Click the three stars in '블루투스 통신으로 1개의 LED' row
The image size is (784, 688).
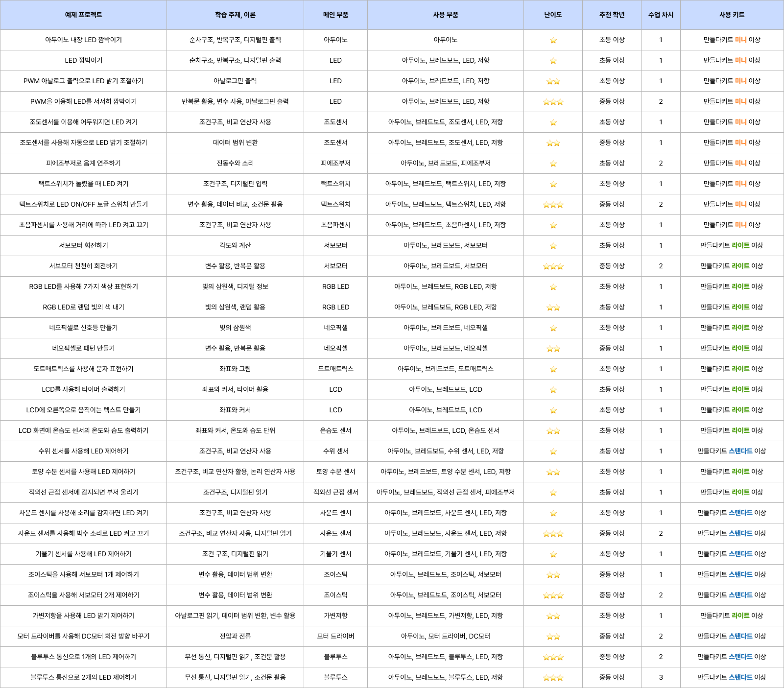click(x=553, y=657)
